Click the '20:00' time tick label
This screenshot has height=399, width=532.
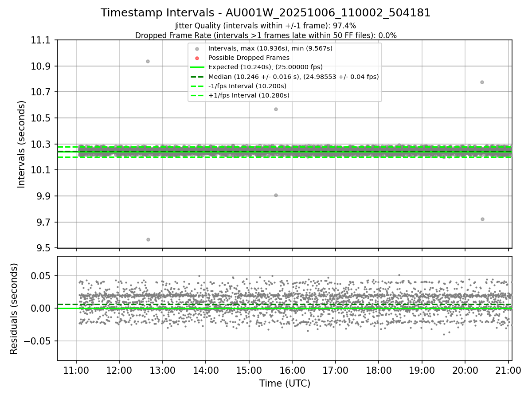(x=465, y=370)
